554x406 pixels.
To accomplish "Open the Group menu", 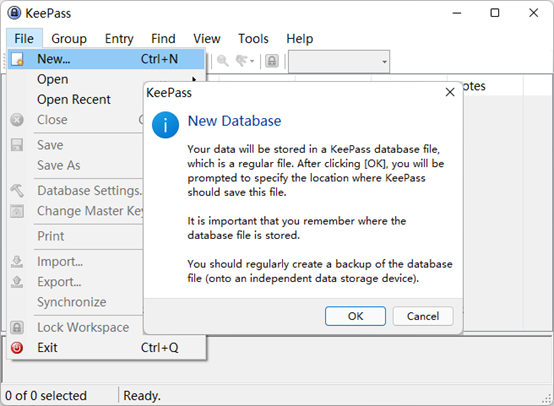I will click(x=69, y=38).
